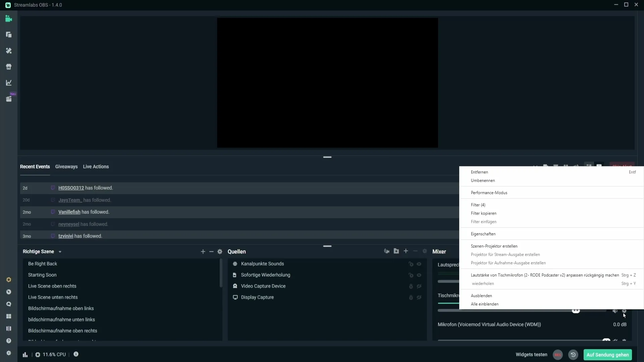Open the analytics graph icon
This screenshot has width=644, height=362.
point(9,83)
